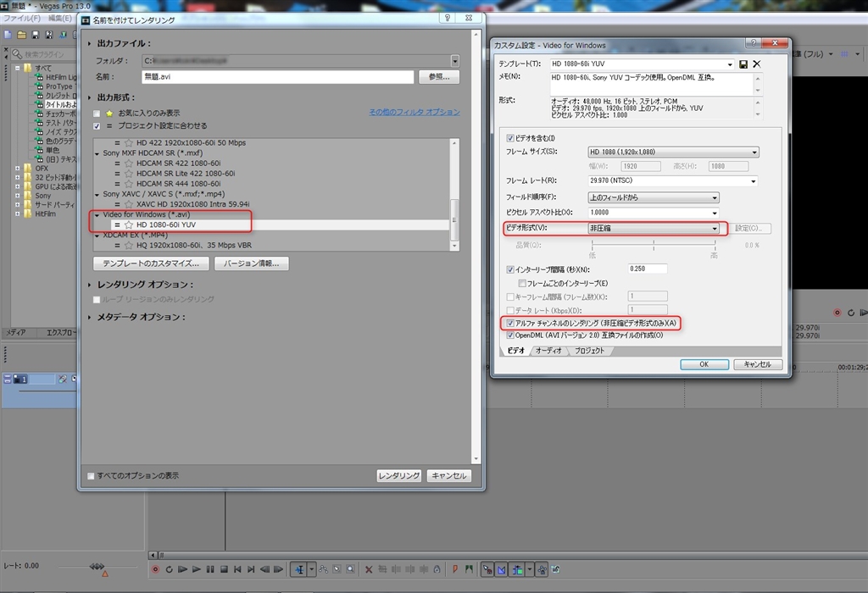The width and height of the screenshot is (868, 593).
Task: Click the Save toolbar icon
Action: (x=36, y=35)
